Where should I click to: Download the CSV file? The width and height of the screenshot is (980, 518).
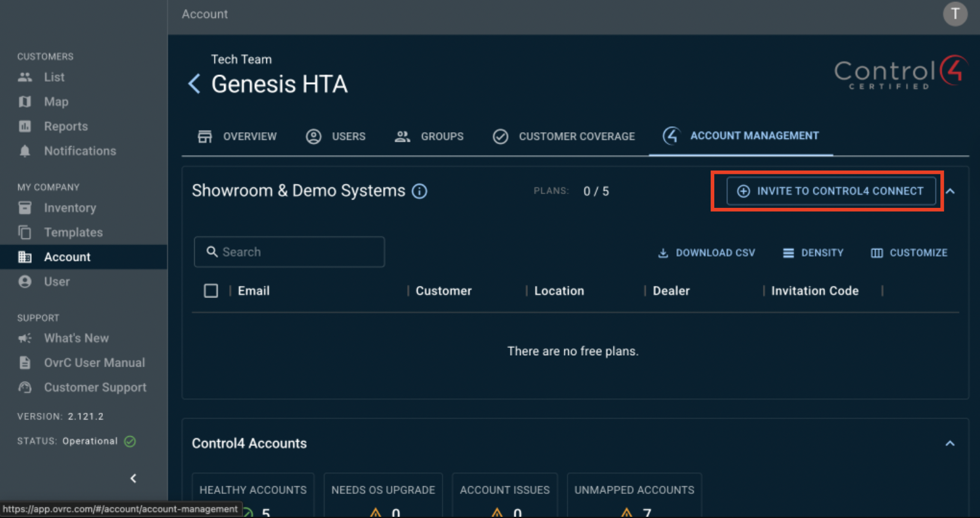(706, 253)
